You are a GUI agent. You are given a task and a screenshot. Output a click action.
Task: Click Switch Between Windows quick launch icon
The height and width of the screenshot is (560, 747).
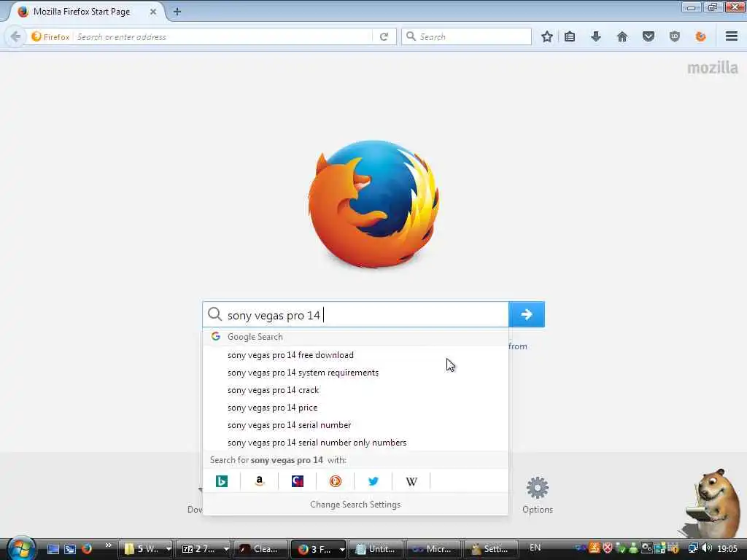tap(70, 549)
